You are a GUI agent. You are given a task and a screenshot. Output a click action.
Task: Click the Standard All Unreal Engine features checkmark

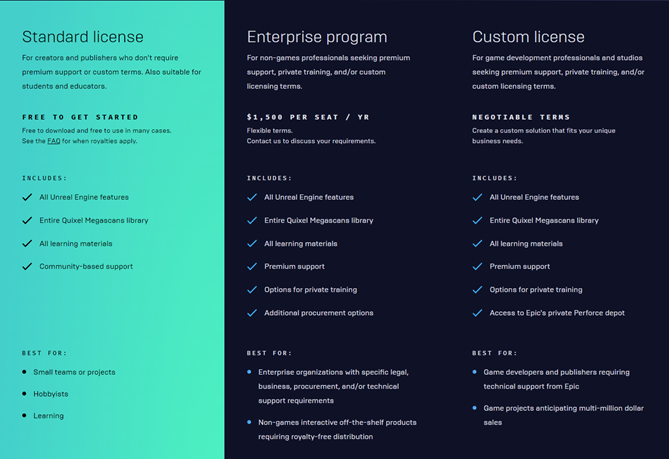click(27, 197)
